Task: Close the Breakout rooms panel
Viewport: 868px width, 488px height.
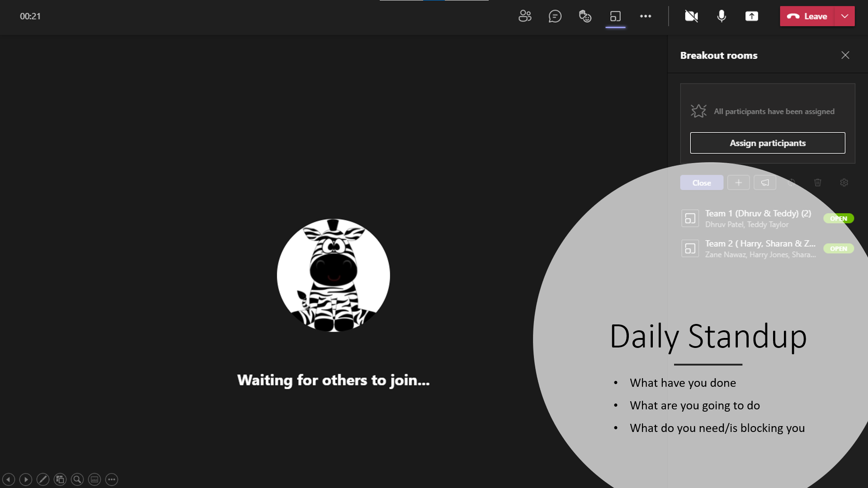Action: 845,55
